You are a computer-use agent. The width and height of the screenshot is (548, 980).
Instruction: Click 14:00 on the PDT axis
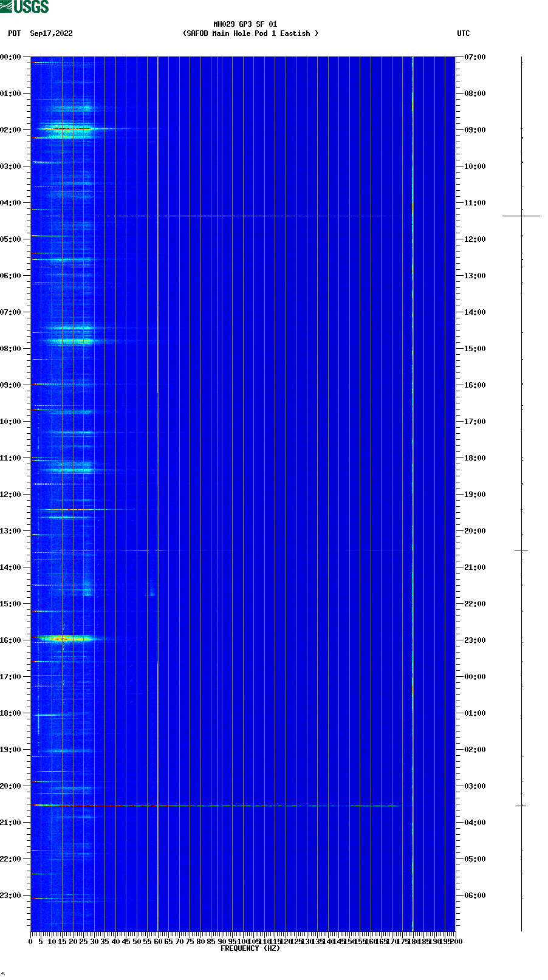(x=11, y=567)
